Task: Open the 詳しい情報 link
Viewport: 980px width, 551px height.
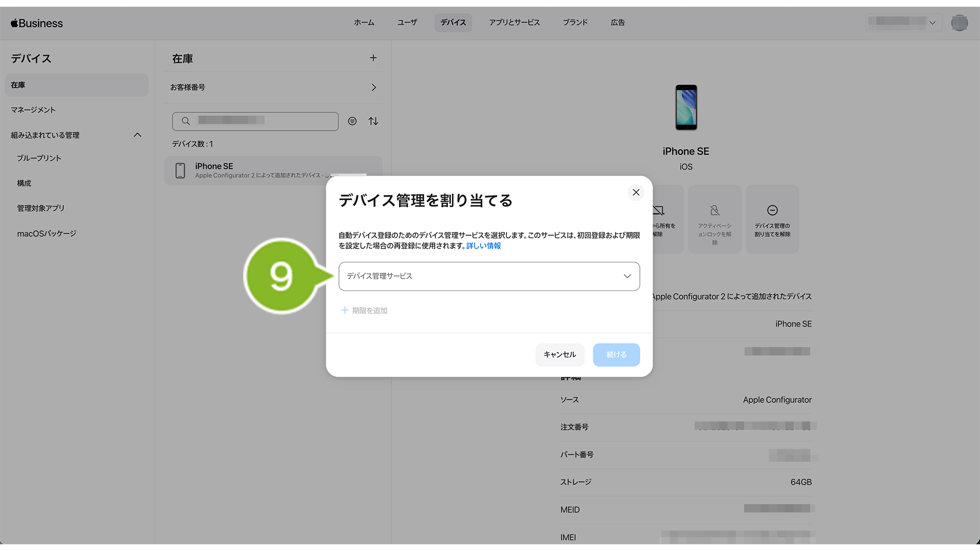Action: click(x=483, y=246)
